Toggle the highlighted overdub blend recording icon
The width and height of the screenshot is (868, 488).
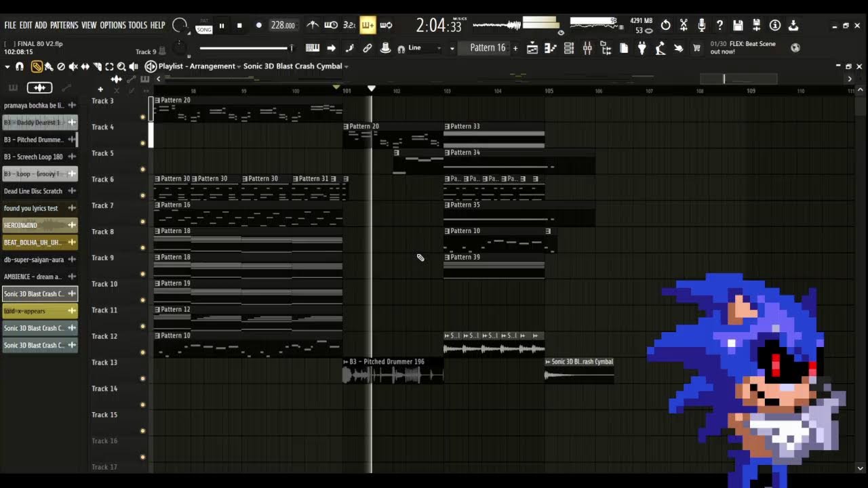pyautogui.click(x=368, y=25)
